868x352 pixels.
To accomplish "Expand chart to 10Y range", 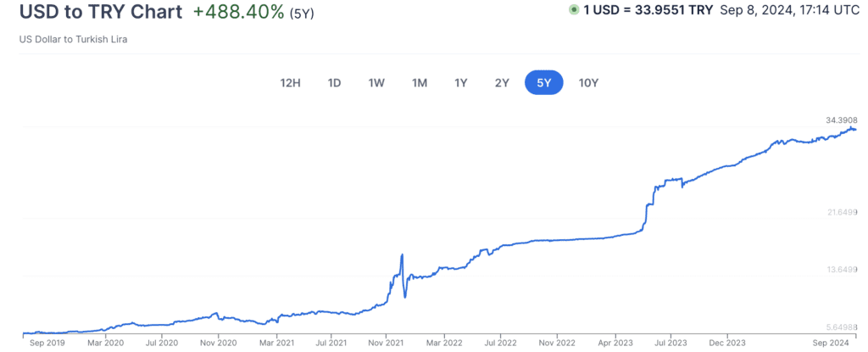I will tap(588, 82).
